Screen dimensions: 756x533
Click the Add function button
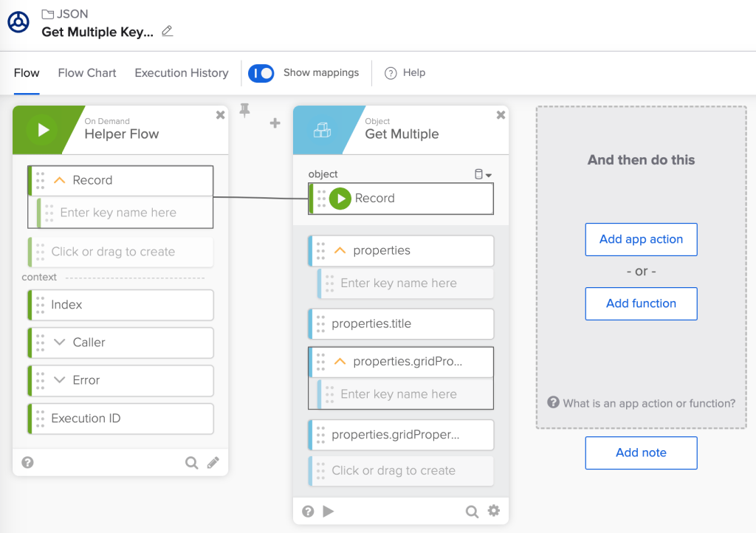pyautogui.click(x=641, y=303)
